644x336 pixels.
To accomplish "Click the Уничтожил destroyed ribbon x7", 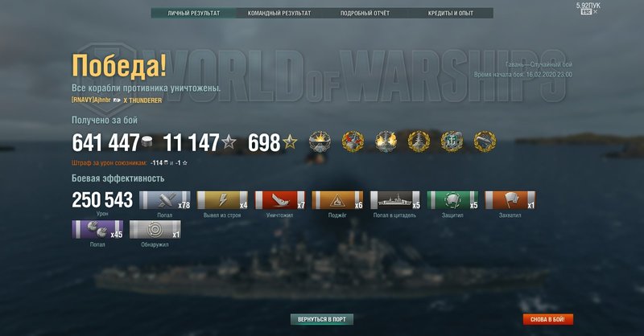I will [x=280, y=200].
